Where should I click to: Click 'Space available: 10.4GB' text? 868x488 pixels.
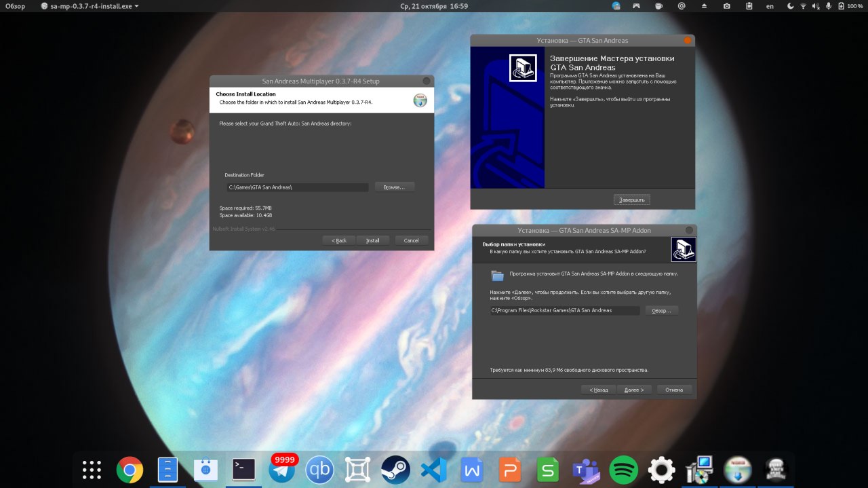(245, 215)
